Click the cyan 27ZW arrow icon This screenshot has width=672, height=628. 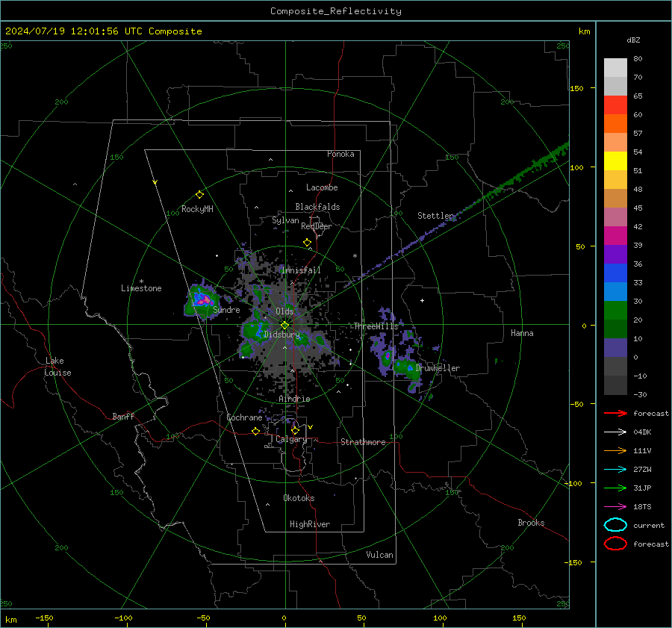tap(615, 470)
